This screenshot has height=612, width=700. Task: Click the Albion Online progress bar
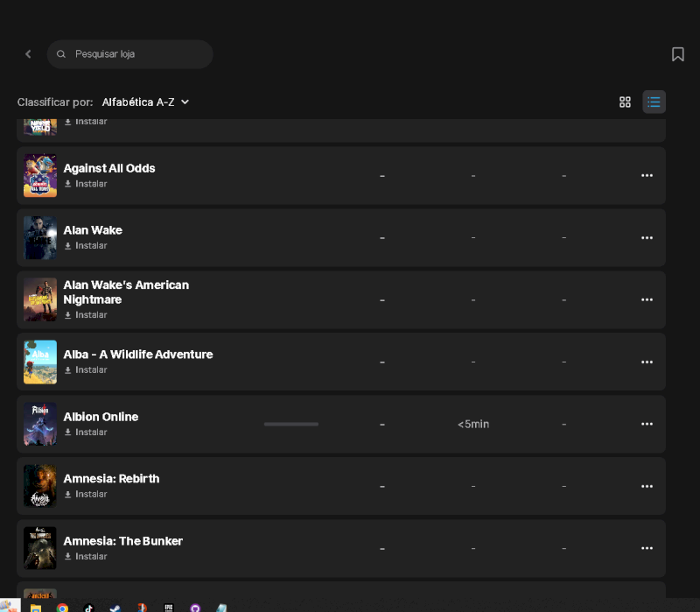tap(291, 424)
